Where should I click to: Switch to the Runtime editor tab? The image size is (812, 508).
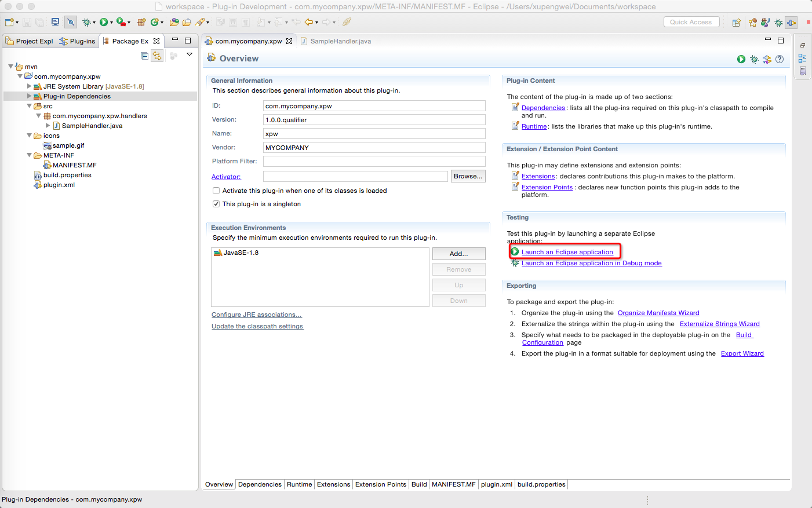tap(300, 485)
